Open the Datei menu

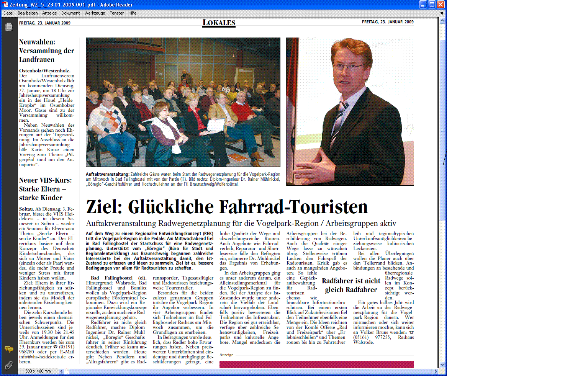pyautogui.click(x=8, y=13)
